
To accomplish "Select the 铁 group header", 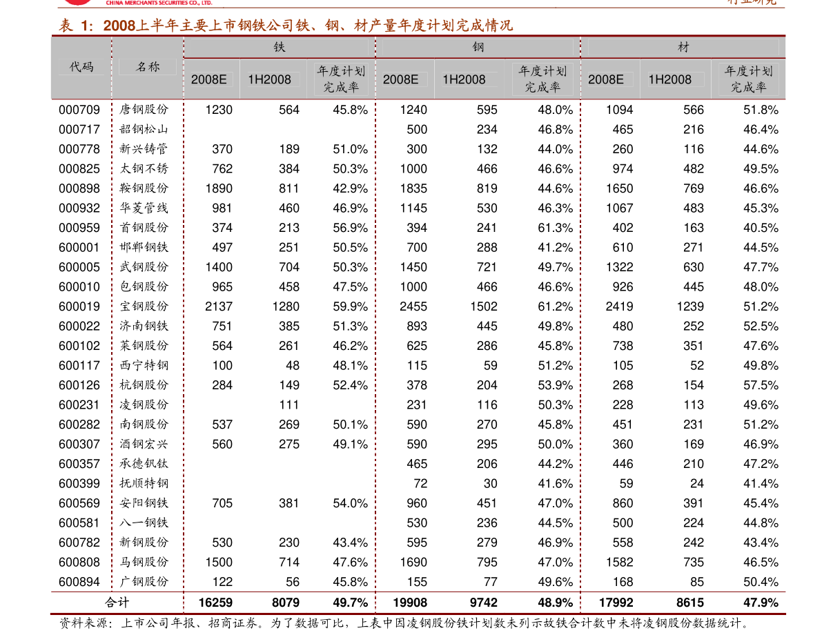I will pyautogui.click(x=279, y=47).
